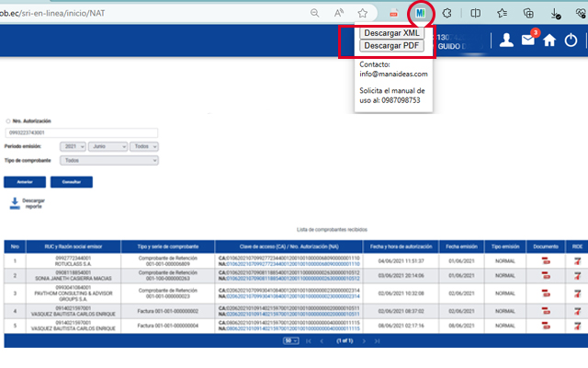This screenshot has height=368, width=588.
Task: Add this page to favorites star
Action: tap(362, 14)
